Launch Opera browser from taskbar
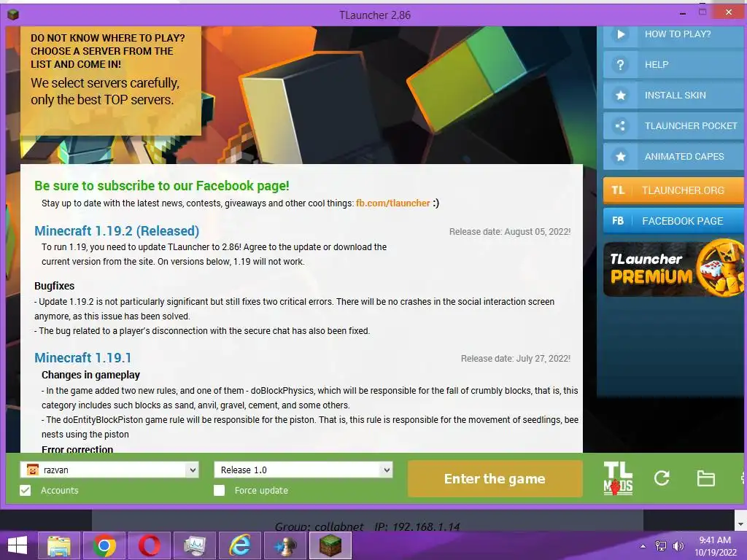The image size is (747, 560). pyautogui.click(x=149, y=545)
